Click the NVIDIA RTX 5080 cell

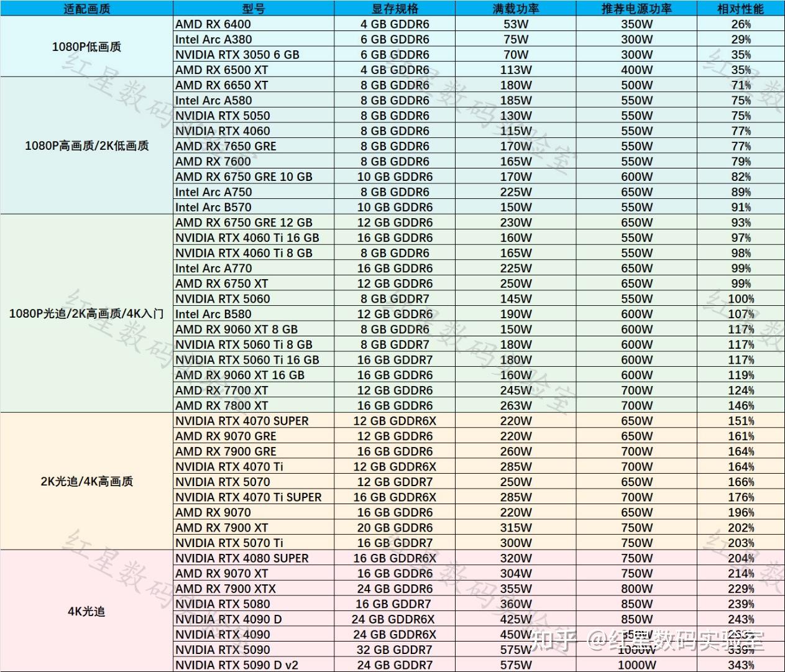tap(254, 604)
